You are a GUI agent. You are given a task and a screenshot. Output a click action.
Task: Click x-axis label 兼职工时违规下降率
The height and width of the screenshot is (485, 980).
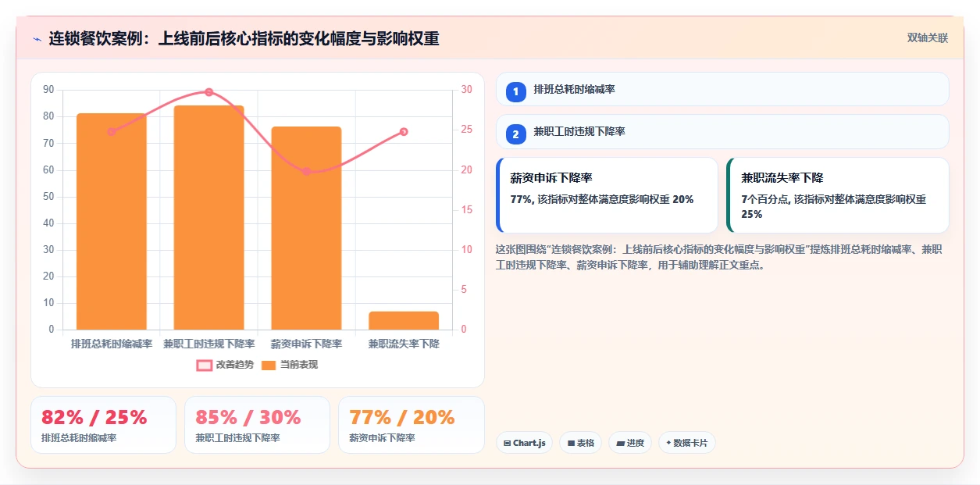tap(208, 344)
